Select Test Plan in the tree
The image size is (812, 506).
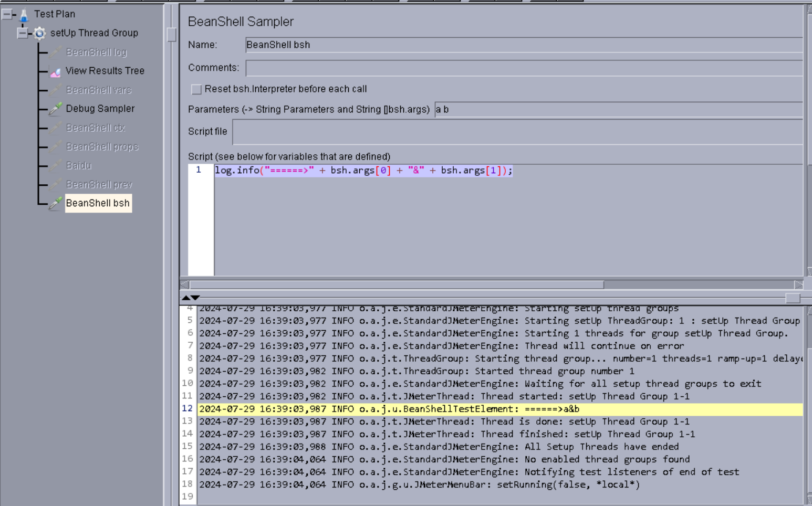(x=55, y=14)
